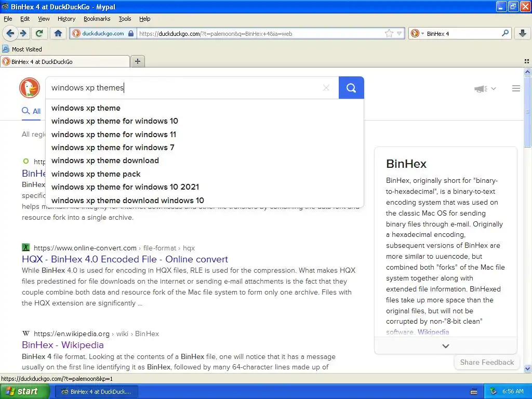Open the Downloads arrow button

(523, 33)
